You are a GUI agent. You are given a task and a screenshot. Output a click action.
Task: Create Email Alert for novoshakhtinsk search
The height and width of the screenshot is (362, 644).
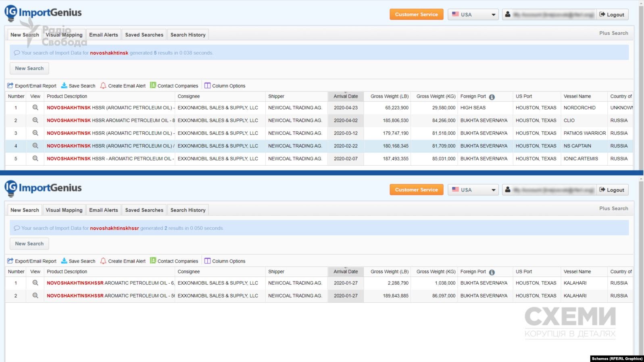(x=123, y=86)
